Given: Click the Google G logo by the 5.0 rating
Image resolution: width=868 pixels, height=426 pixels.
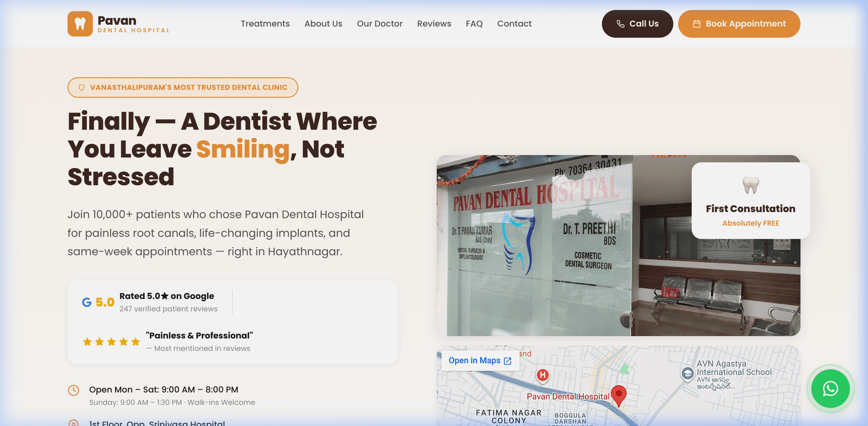Looking at the screenshot, I should coord(87,302).
